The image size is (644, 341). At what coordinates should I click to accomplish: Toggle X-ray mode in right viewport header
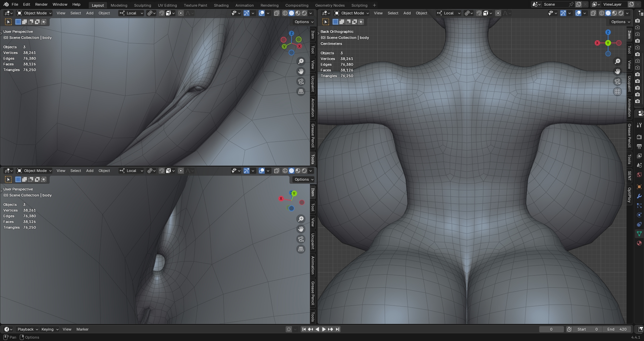[593, 13]
